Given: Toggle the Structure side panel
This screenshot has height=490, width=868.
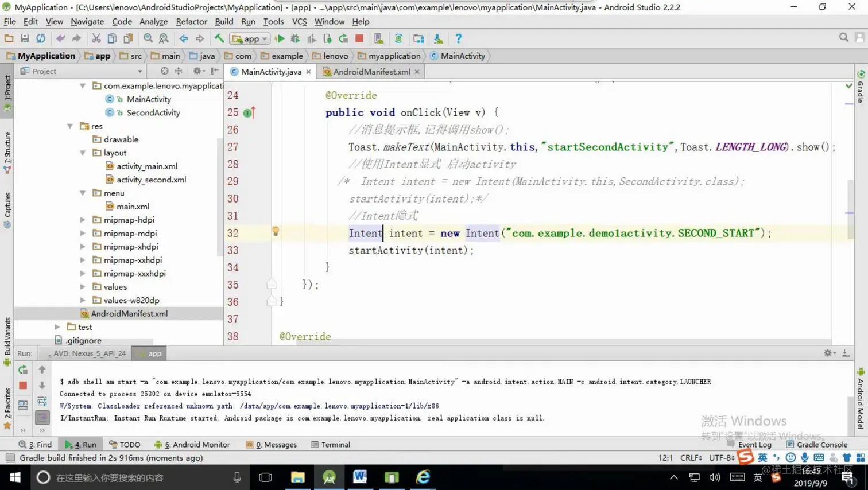Looking at the screenshot, I should point(7,152).
